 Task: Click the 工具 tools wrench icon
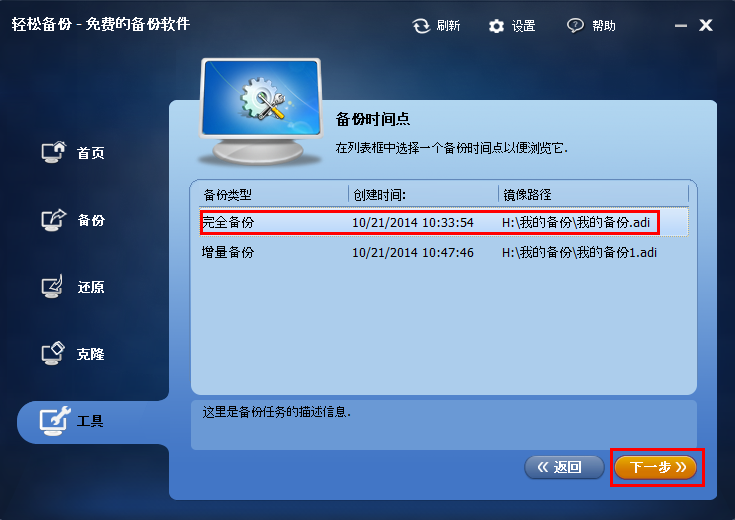tap(55, 421)
